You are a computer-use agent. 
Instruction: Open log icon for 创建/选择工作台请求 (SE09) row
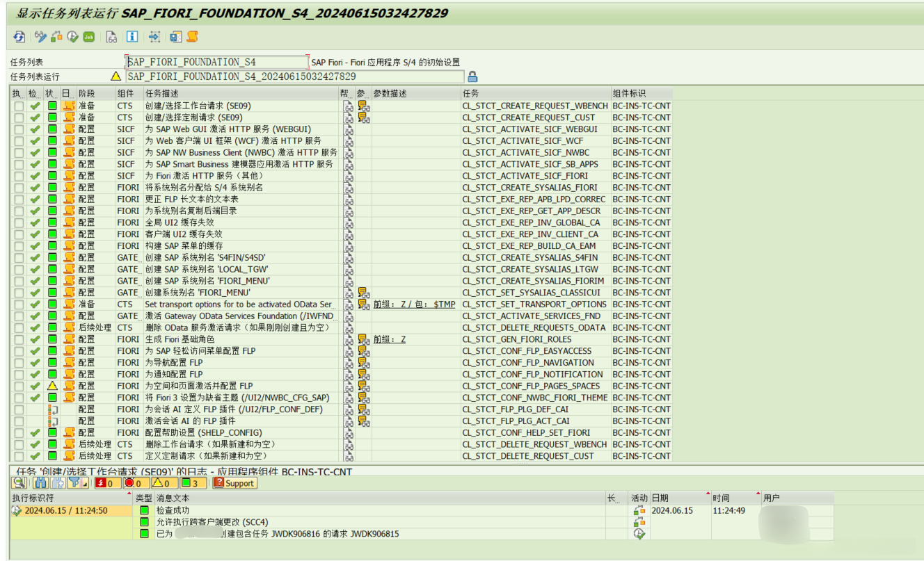click(x=68, y=106)
